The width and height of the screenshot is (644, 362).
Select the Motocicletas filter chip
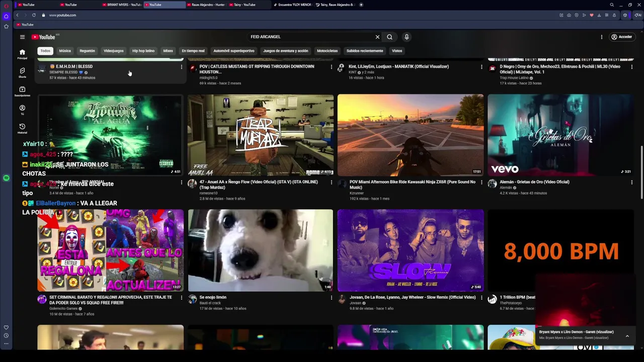point(327,51)
